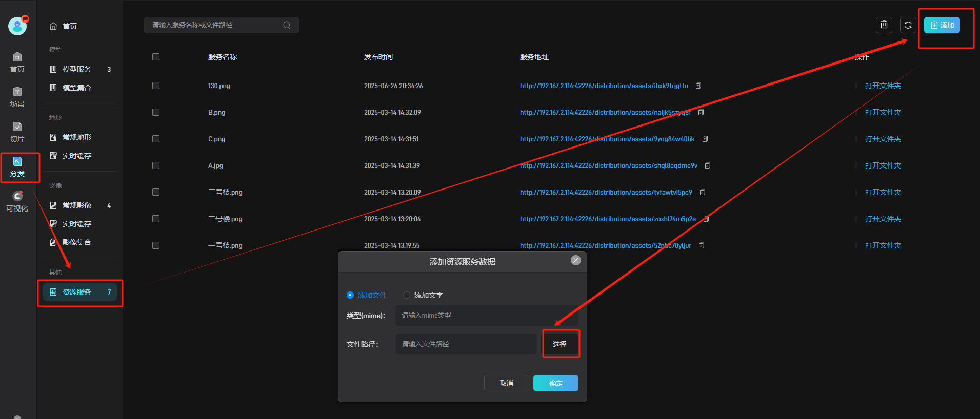This screenshot has height=419, width=980.
Task: Click 打开文件夹 for C.png
Action: pos(883,139)
